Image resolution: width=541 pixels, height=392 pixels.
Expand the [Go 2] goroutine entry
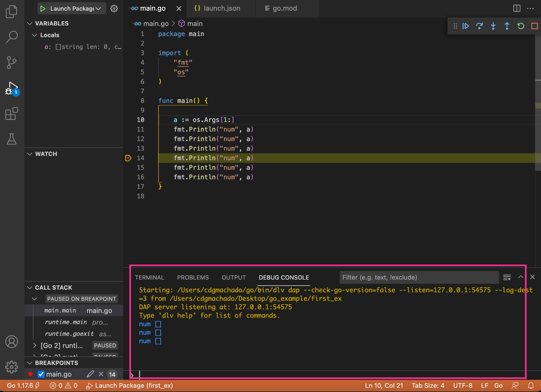[35, 346]
